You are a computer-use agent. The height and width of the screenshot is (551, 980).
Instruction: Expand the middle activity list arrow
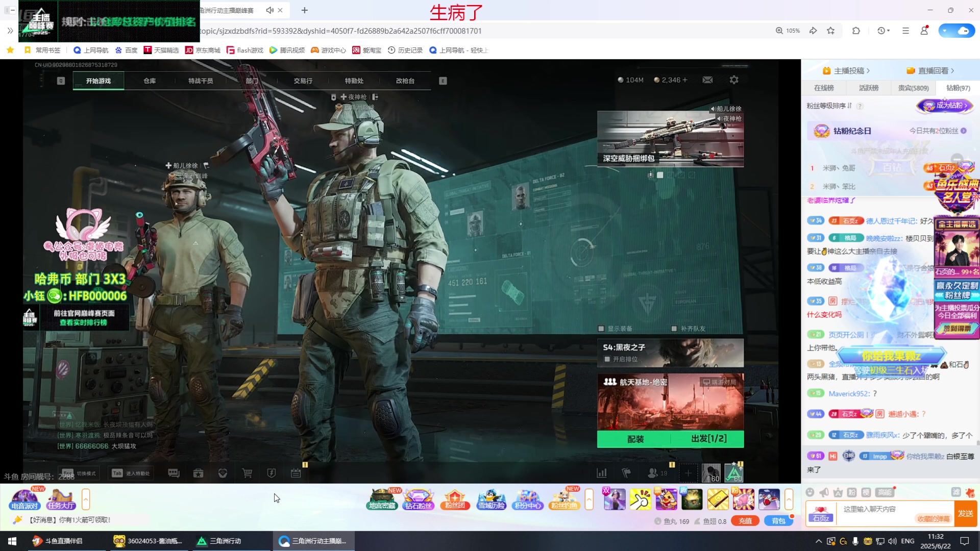click(x=589, y=499)
